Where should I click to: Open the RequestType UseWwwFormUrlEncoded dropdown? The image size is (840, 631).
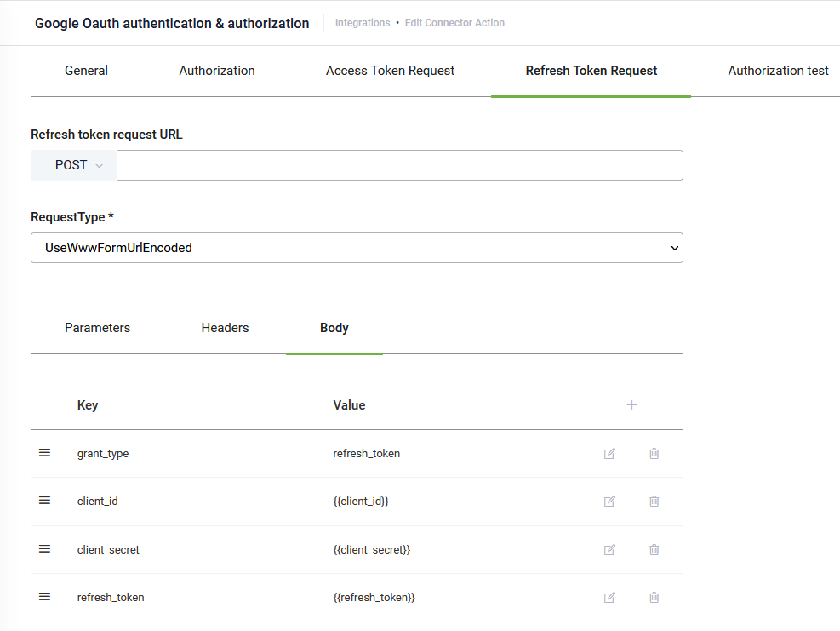[357, 248]
